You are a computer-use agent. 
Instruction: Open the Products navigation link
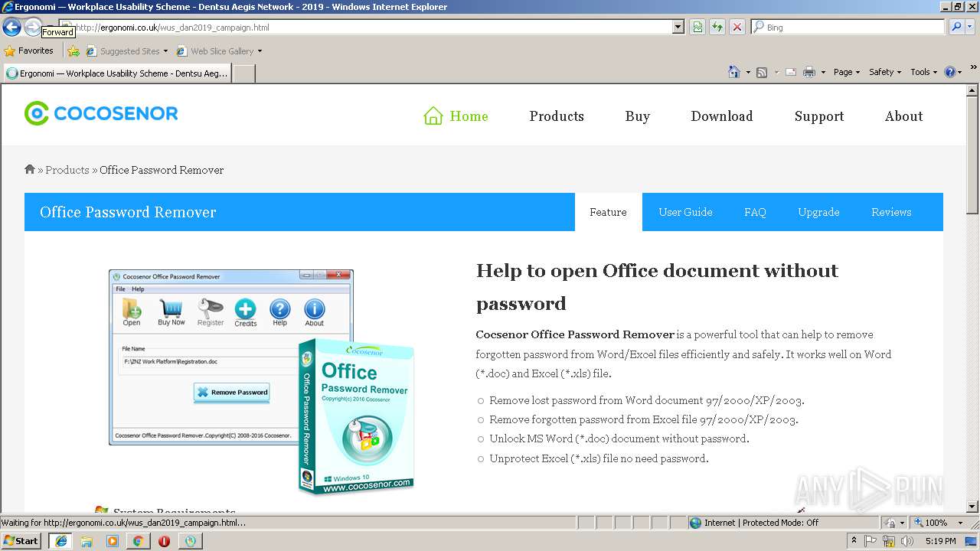tap(557, 116)
